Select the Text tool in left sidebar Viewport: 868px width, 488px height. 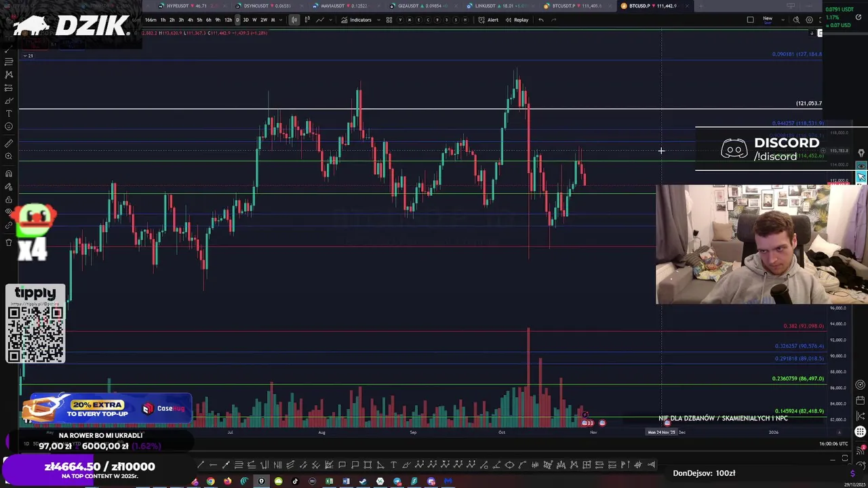point(9,113)
